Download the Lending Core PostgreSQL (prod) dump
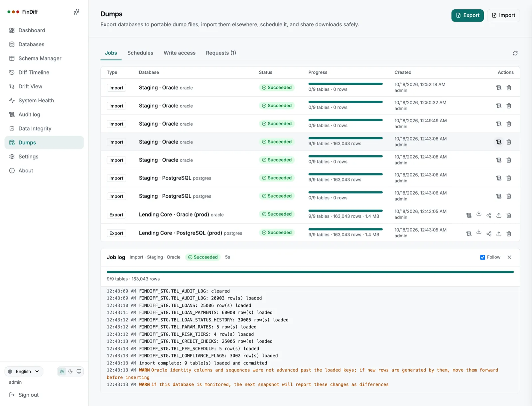Viewport: 532px width, 406px height. [x=479, y=232]
